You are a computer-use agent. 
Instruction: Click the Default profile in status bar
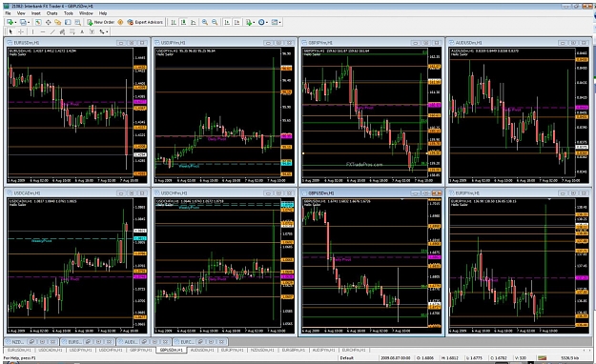click(347, 357)
